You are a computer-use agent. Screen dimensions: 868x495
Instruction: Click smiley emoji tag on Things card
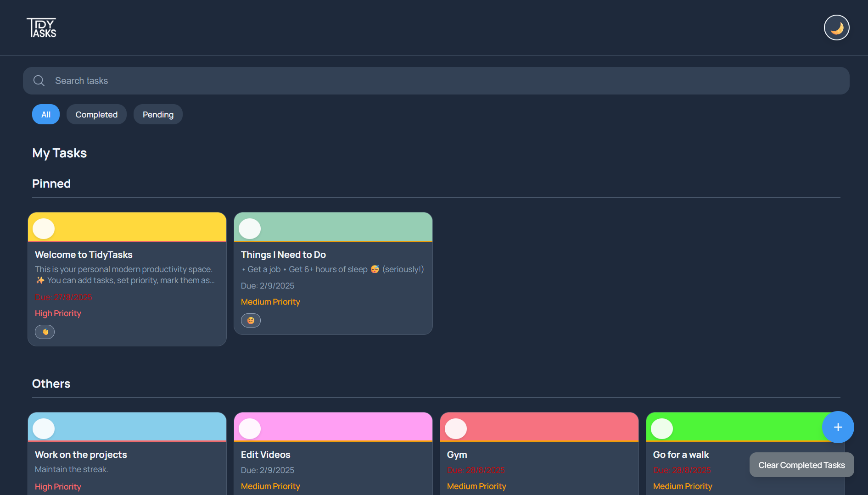pos(251,320)
